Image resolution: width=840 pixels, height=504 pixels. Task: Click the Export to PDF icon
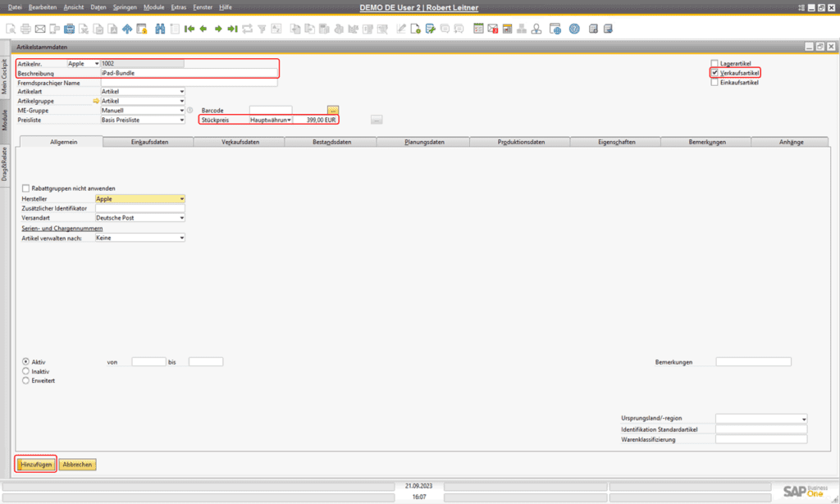point(112,29)
